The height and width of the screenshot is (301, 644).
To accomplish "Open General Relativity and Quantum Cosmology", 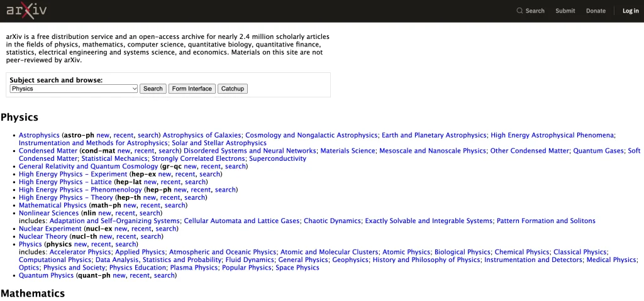I will pos(88,167).
